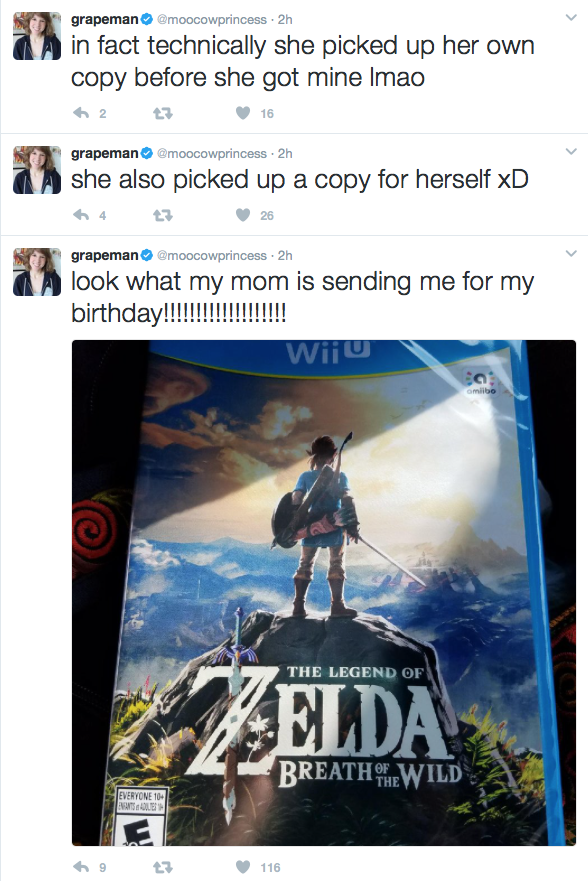Screen dimensions: 588x881
Task: Open the Zelda Breath of the Wild photo
Action: pos(324,593)
